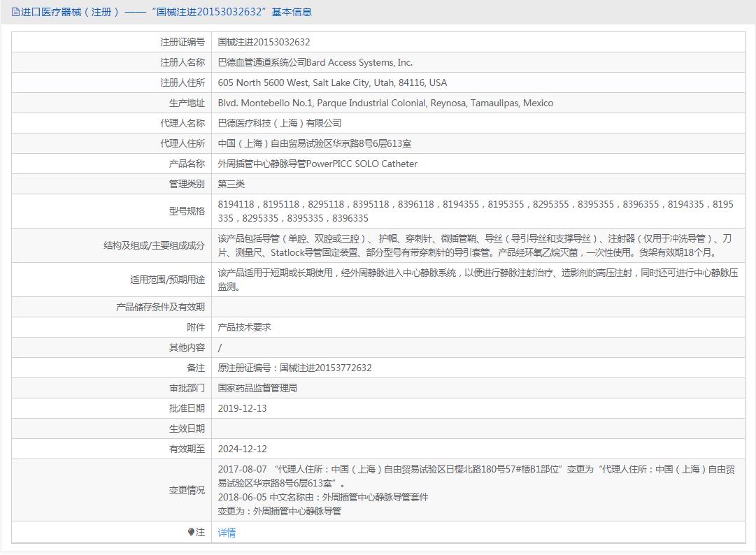The width and height of the screenshot is (756, 555).
Task: Click the 型号规格 label
Action: 187,211
